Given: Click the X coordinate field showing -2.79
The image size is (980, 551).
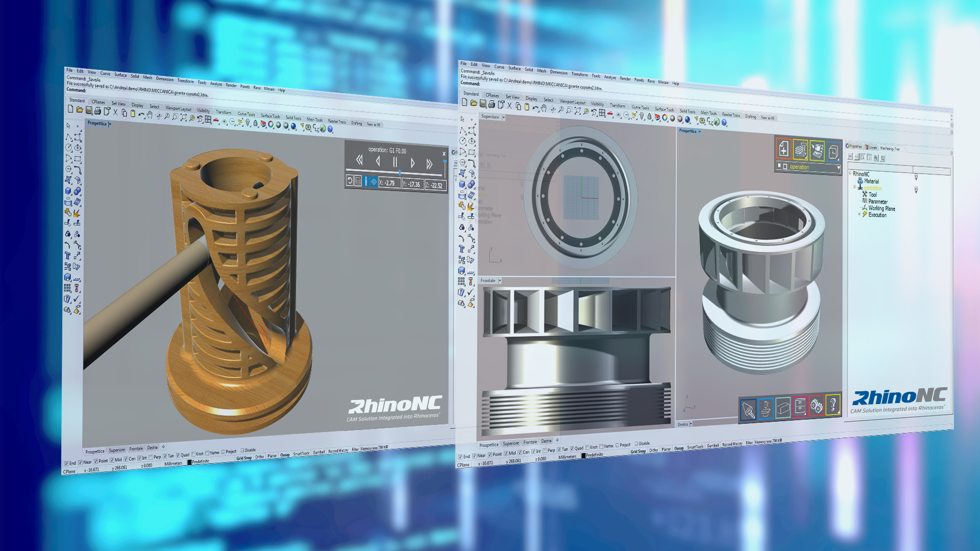Looking at the screenshot, I should click(x=389, y=183).
